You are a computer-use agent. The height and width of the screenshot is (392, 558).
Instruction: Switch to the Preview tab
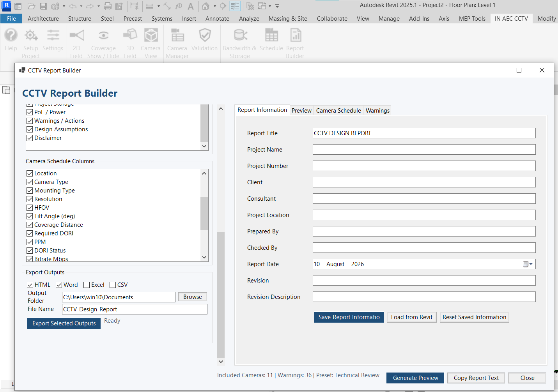click(x=301, y=111)
